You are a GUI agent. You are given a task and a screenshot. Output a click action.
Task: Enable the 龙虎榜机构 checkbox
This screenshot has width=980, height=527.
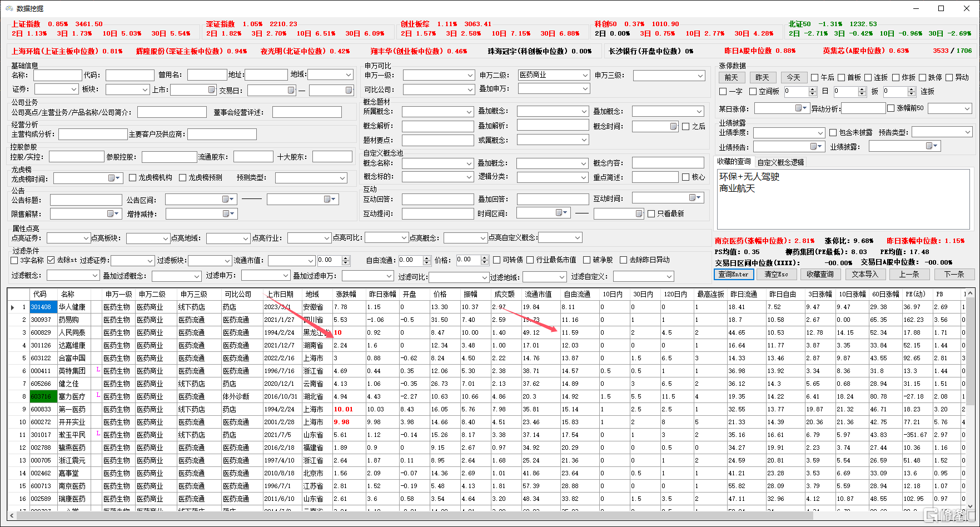tap(132, 178)
